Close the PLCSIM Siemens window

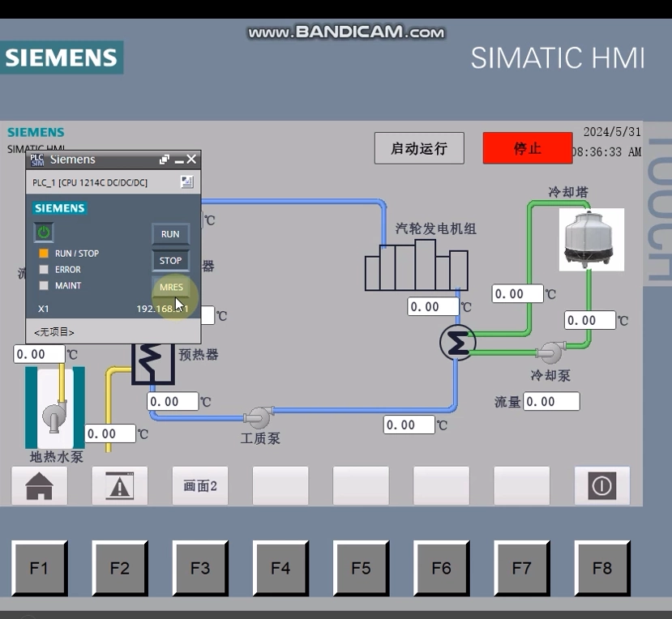pos(191,160)
